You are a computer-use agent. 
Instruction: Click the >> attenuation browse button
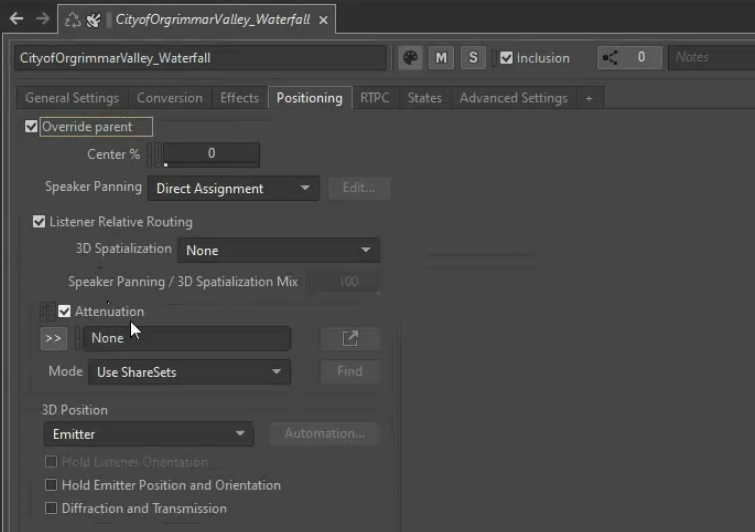53,338
